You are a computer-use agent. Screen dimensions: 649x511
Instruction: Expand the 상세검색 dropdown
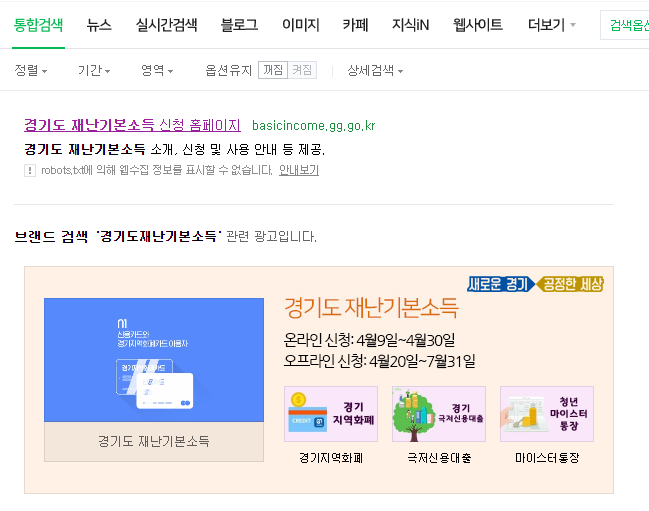[x=375, y=70]
